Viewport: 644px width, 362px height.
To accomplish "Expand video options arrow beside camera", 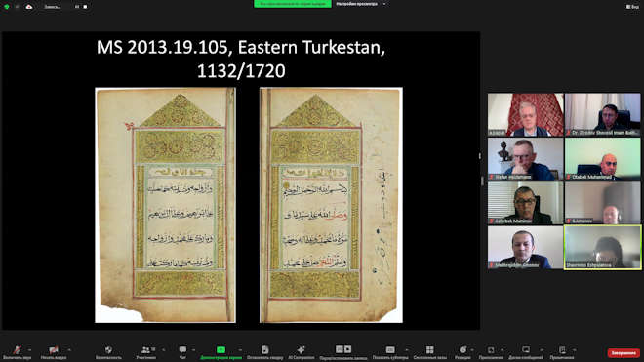I will (69, 350).
